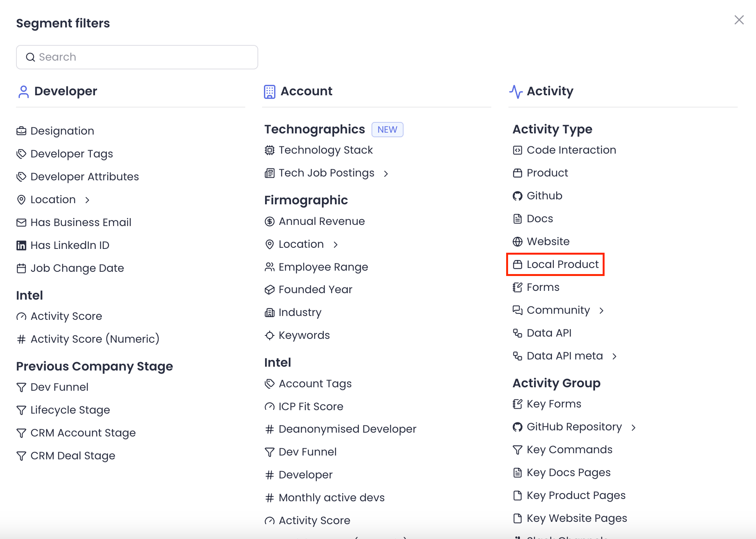The width and height of the screenshot is (756, 539).
Task: Click the Code Interaction icon
Action: [517, 150]
